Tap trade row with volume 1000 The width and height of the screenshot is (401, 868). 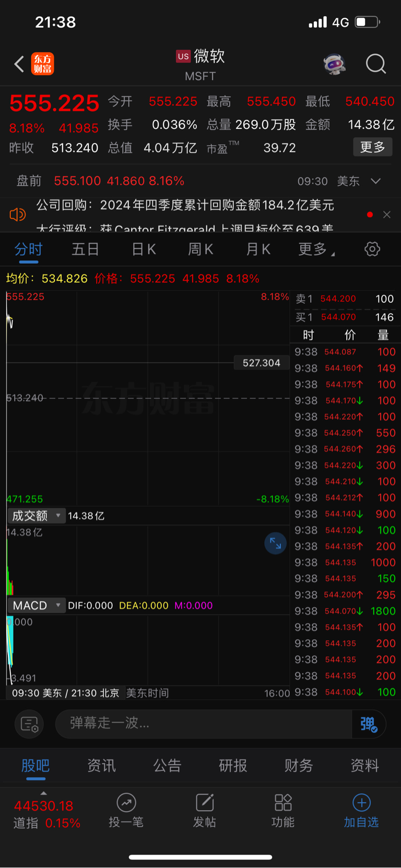tap(345, 563)
